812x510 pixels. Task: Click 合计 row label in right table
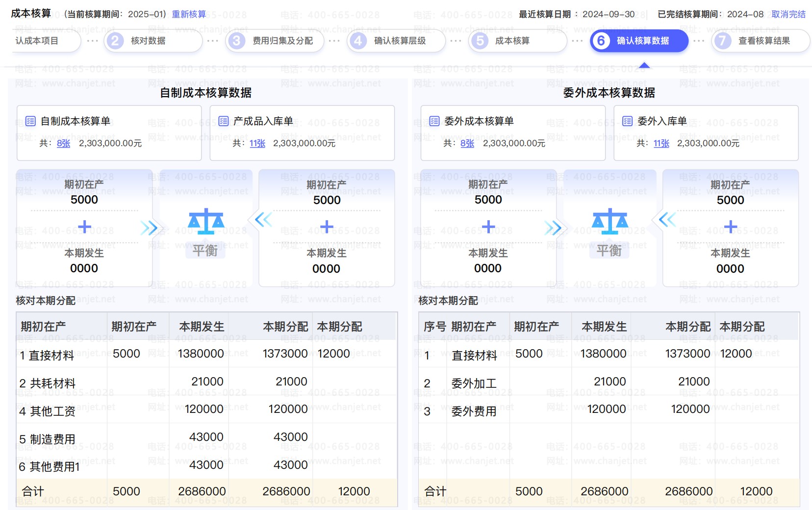435,491
